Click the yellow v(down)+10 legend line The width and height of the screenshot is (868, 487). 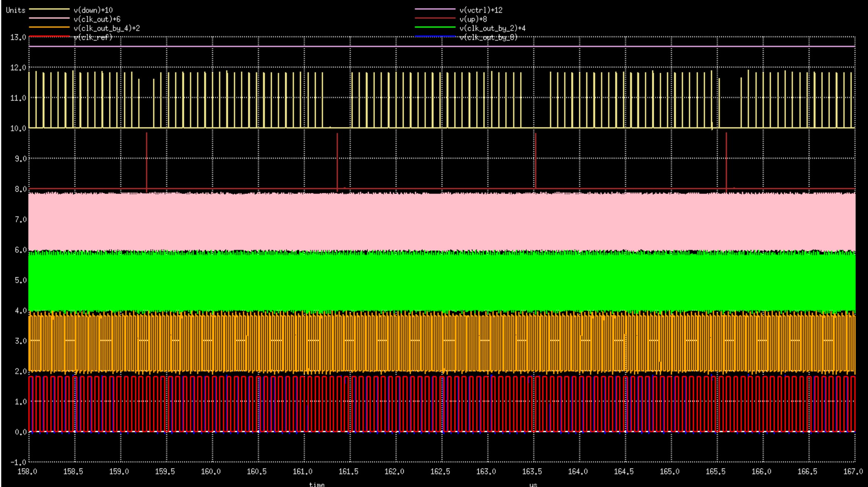pyautogui.click(x=49, y=9)
